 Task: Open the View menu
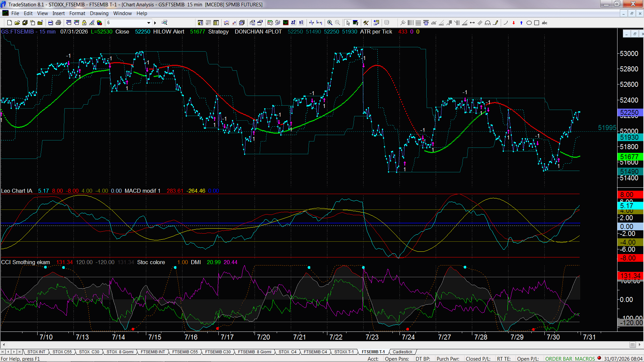[42, 13]
